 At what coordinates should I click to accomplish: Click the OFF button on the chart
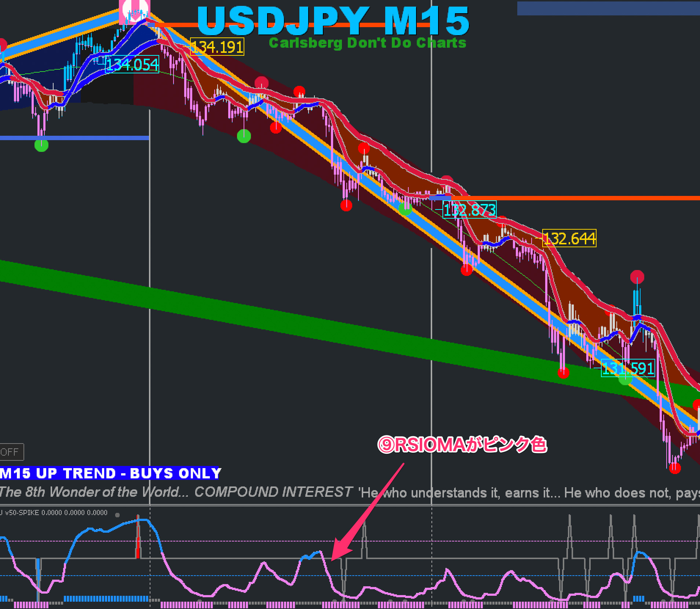click(x=11, y=452)
